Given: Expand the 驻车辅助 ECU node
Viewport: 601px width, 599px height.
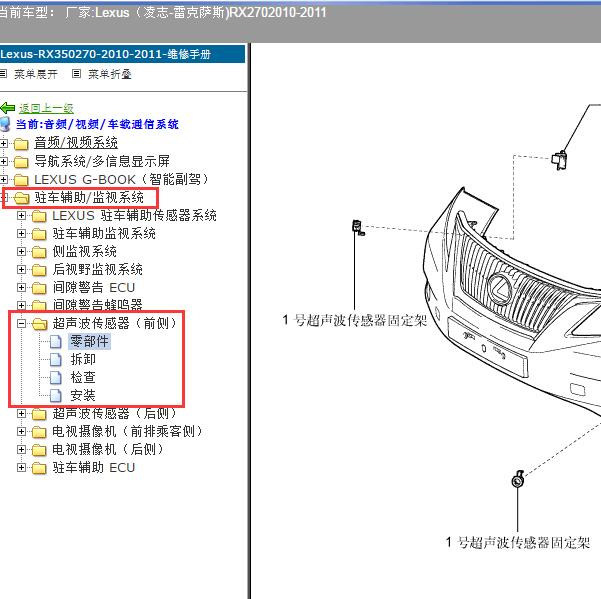Looking at the screenshot, I should click(x=21, y=468).
